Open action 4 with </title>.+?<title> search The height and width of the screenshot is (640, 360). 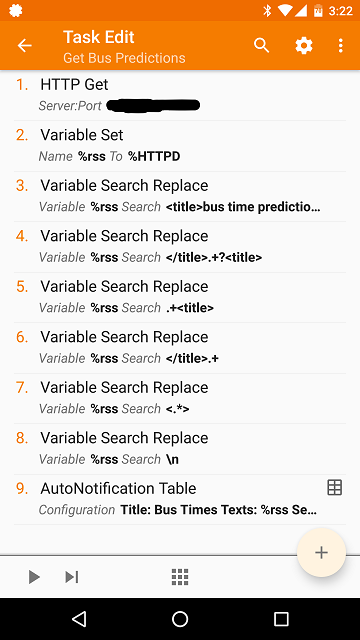tap(180, 247)
